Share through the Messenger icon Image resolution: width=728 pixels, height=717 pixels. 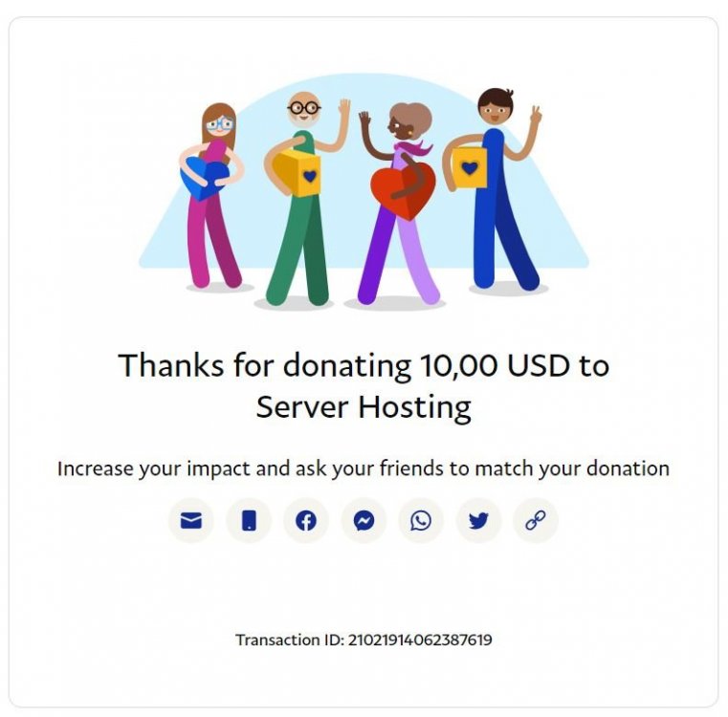tap(364, 520)
